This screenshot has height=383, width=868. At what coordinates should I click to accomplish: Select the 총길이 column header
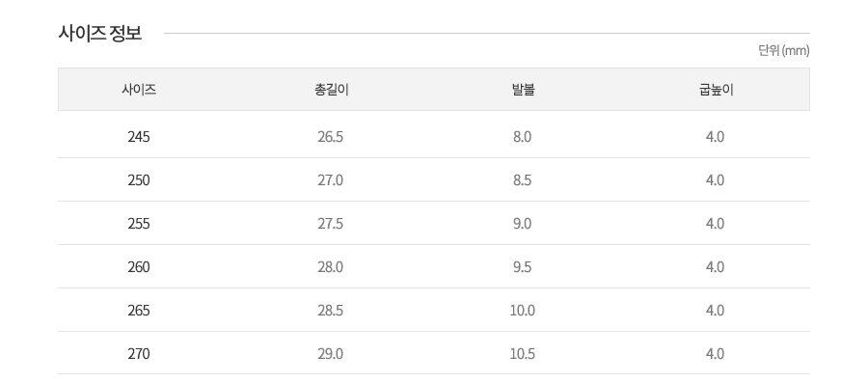point(331,90)
